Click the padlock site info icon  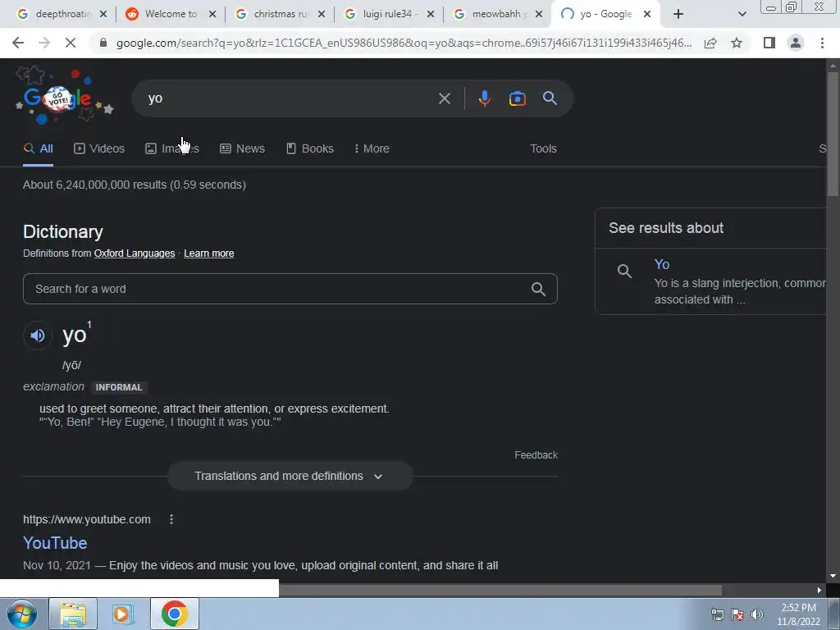(x=103, y=43)
